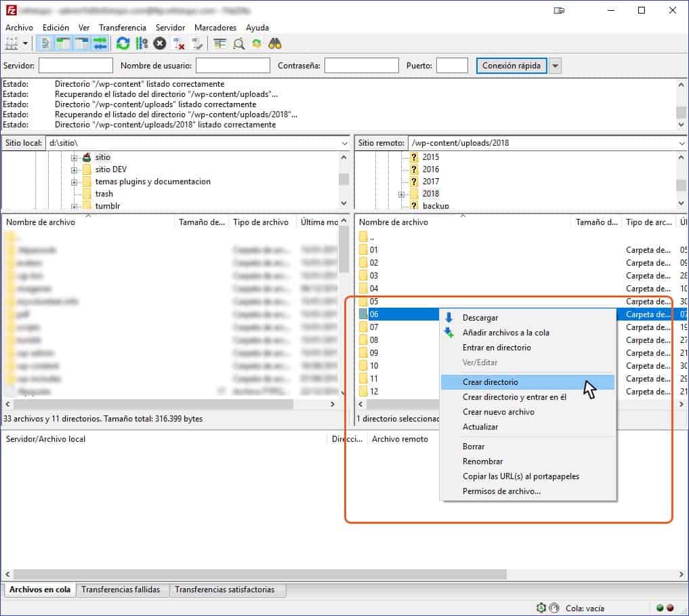Open the Site Manager dropdown arrow
This screenshot has height=616, width=689.
tap(26, 43)
